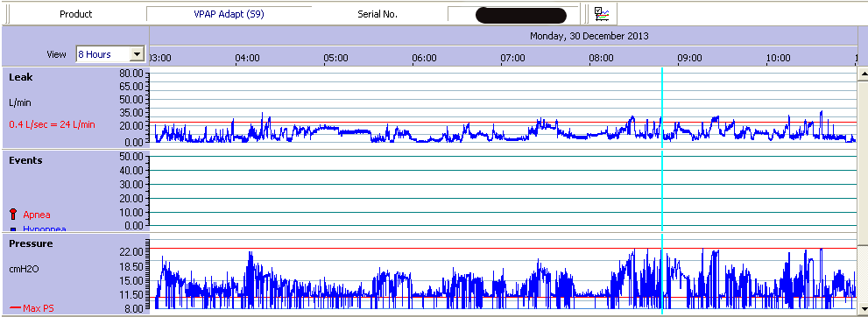
Task: Click the 50.00 Events axis value
Action: tap(131, 157)
